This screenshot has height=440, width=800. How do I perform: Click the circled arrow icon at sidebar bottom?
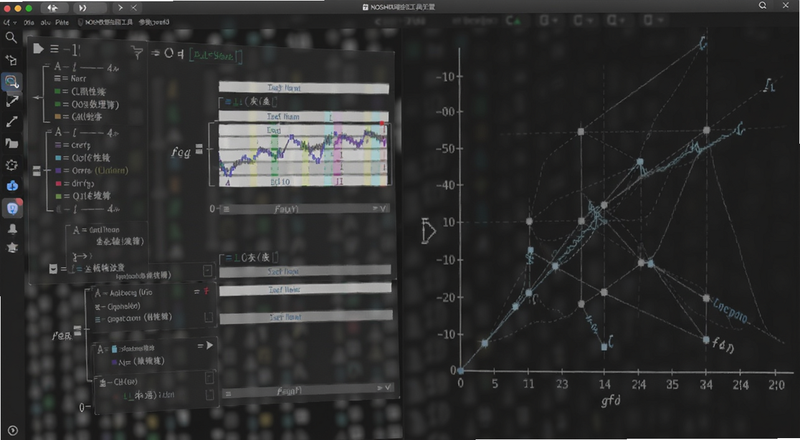(13, 431)
